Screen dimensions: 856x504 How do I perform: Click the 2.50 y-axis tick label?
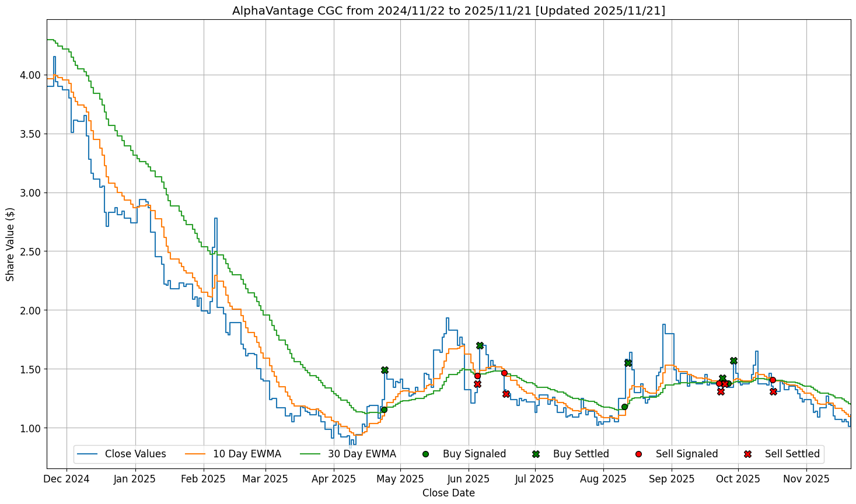(30, 251)
